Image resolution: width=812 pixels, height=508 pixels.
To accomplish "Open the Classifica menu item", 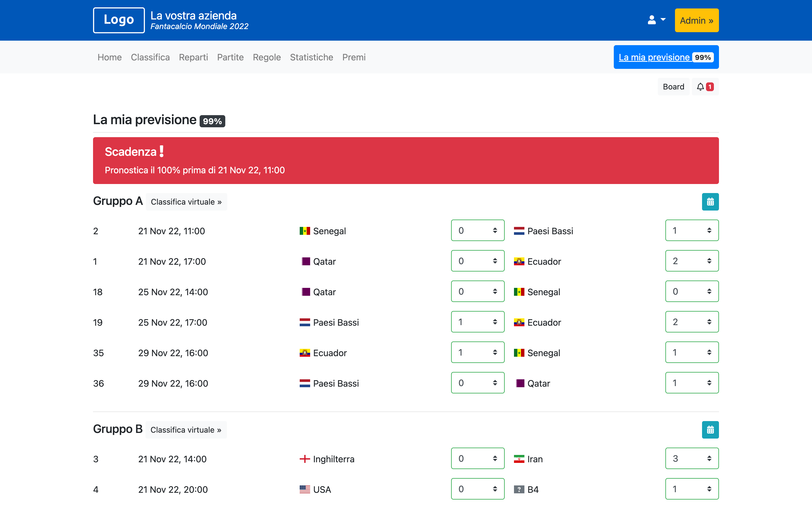I will click(x=150, y=57).
